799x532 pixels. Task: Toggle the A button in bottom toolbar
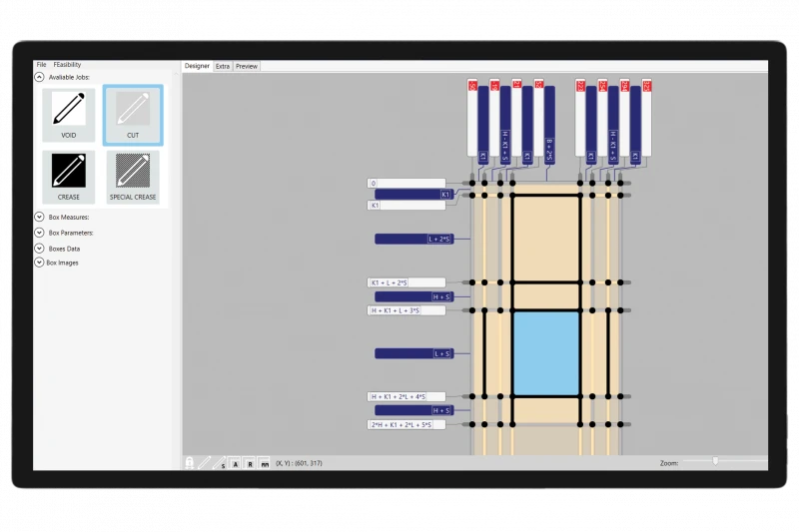tap(235, 463)
